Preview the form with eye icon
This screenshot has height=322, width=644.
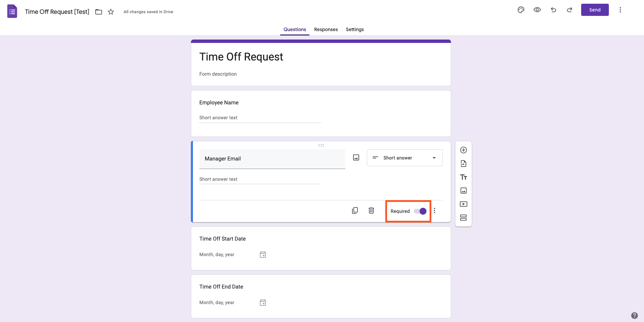point(537,10)
